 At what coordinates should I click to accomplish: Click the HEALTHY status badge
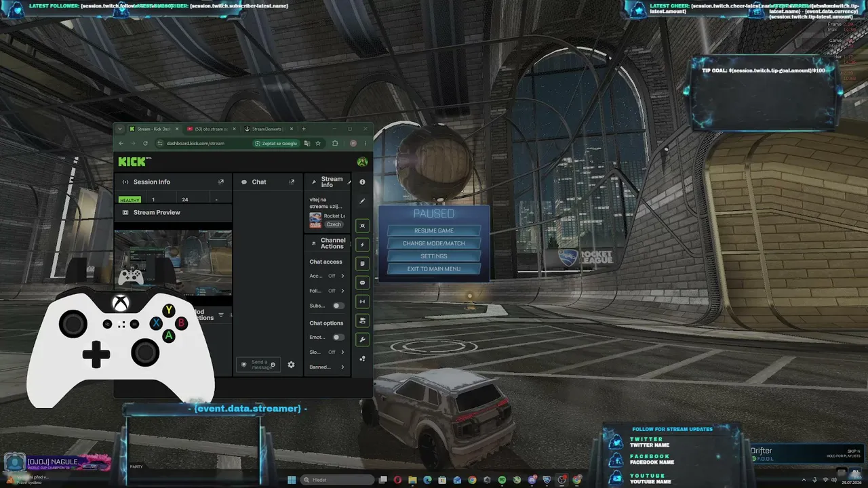pos(130,200)
